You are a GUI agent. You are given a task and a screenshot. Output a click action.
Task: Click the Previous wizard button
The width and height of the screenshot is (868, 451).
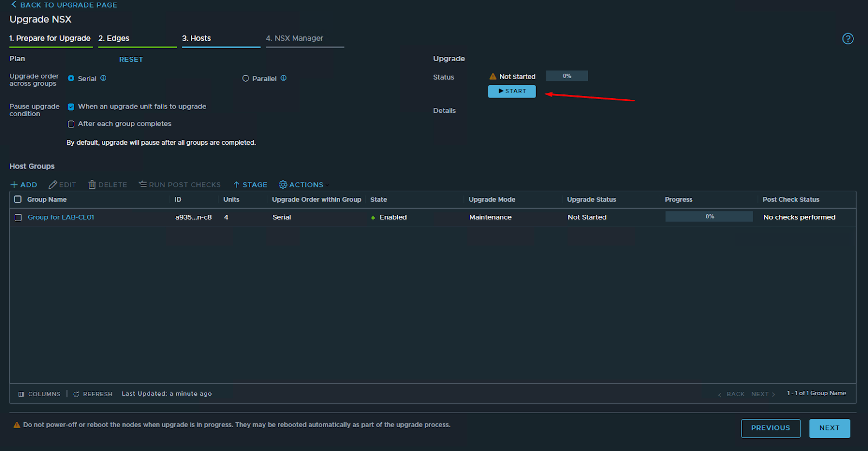point(771,428)
